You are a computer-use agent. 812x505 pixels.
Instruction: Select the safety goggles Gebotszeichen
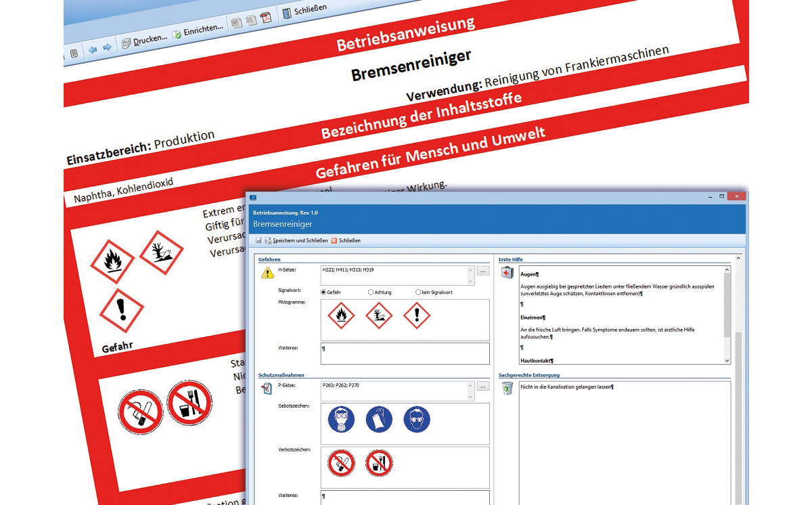(417, 420)
